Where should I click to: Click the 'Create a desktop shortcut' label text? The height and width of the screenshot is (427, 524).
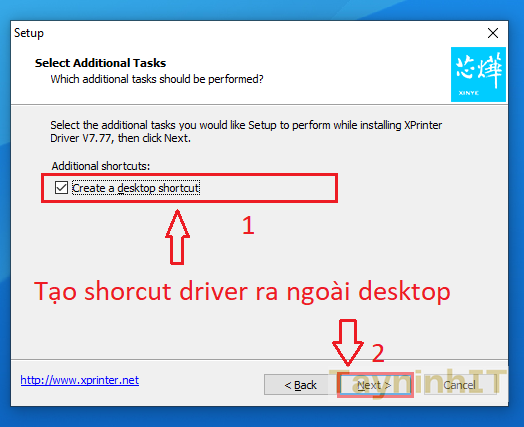[x=136, y=188]
